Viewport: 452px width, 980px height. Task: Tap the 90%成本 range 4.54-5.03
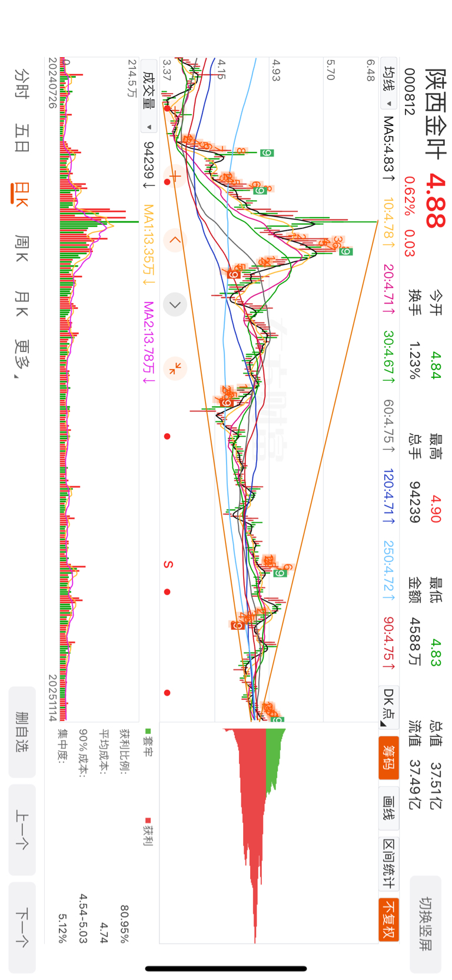coord(84,919)
